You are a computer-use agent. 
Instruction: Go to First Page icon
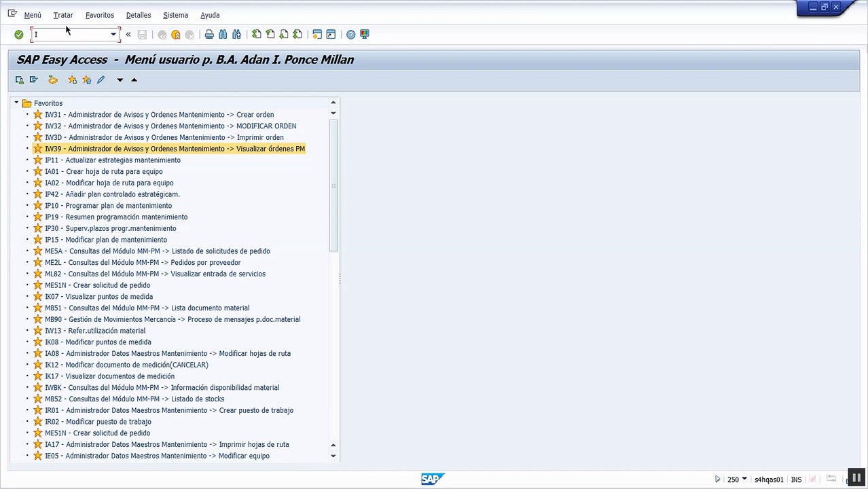[256, 35]
